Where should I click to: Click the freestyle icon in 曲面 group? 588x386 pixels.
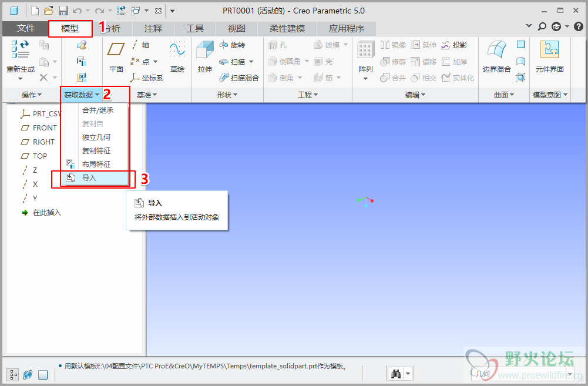[x=520, y=78]
